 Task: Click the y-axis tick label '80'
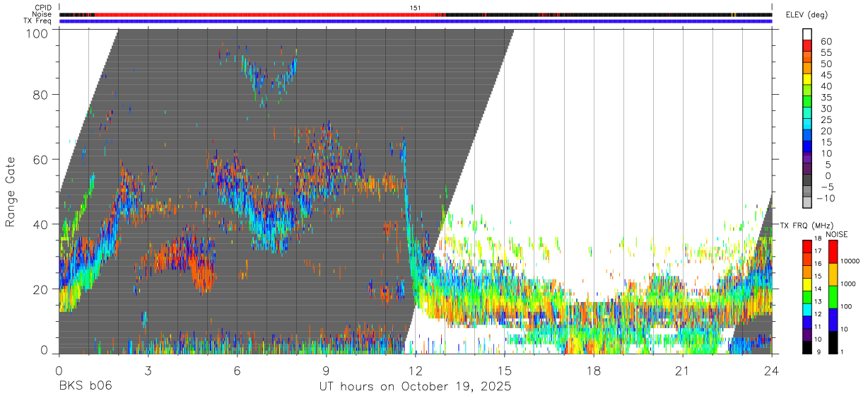[x=42, y=94]
